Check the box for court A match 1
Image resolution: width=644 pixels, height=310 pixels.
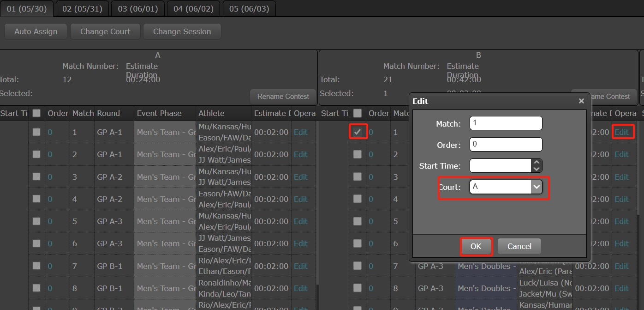click(36, 132)
